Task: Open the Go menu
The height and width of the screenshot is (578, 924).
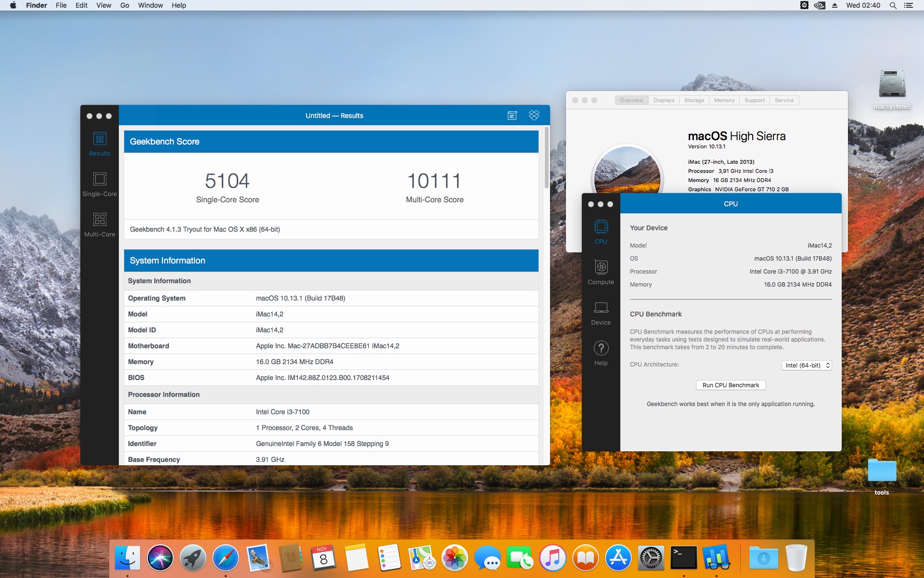Action: pyautogui.click(x=125, y=5)
